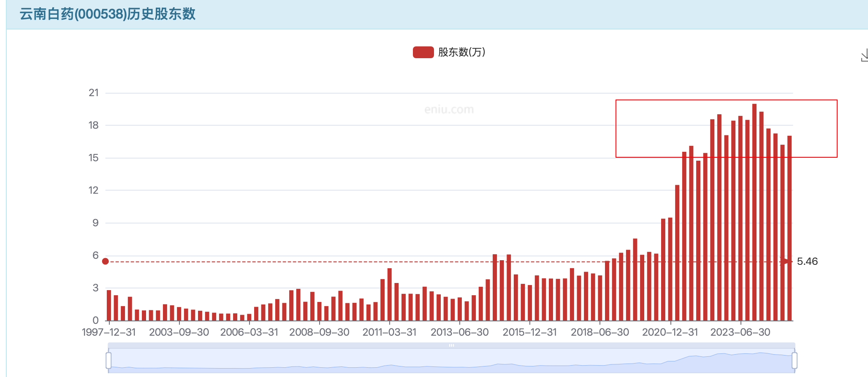This screenshot has height=377, width=868.
Task: Click the first bar at 1997-12-31
Action: click(109, 305)
